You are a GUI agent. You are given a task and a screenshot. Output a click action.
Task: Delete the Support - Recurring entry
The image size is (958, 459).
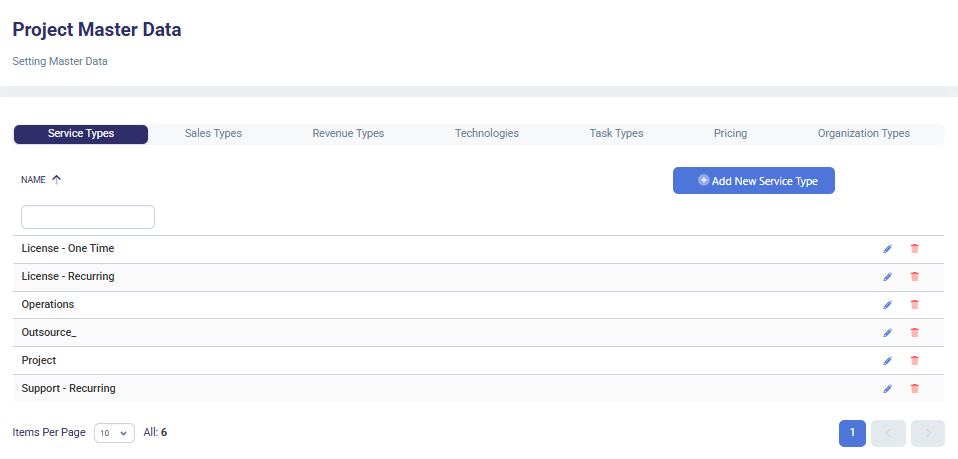(x=914, y=389)
